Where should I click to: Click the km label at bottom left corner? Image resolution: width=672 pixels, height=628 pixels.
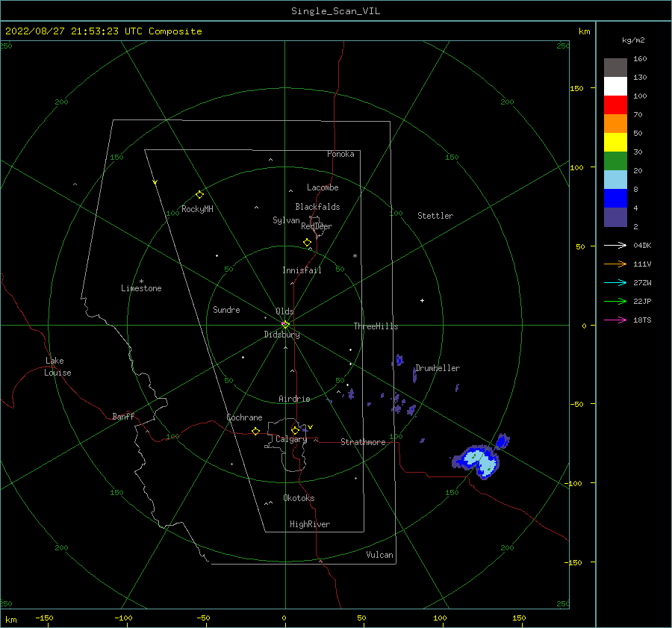pos(10,620)
